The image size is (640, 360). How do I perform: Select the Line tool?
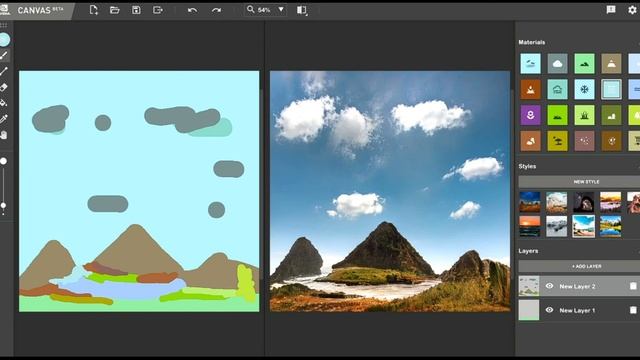click(4, 71)
